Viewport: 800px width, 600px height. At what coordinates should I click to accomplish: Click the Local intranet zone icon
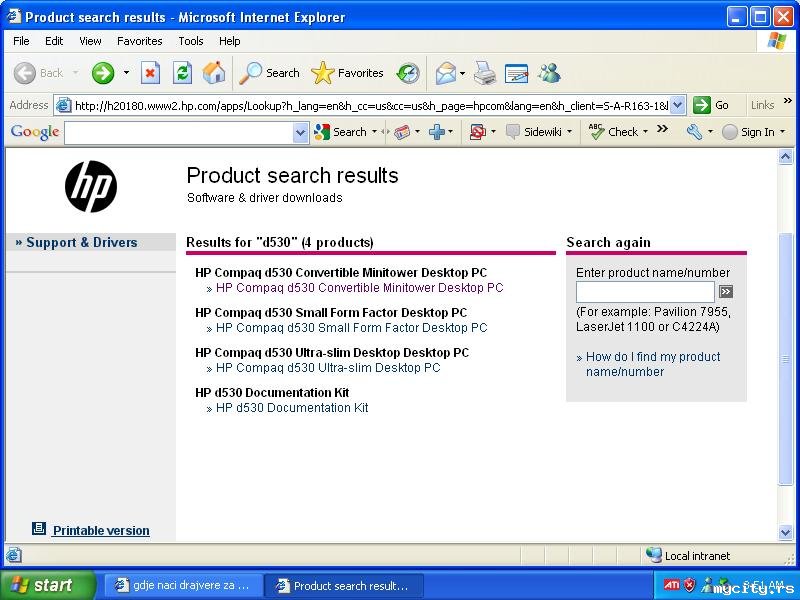[653, 555]
